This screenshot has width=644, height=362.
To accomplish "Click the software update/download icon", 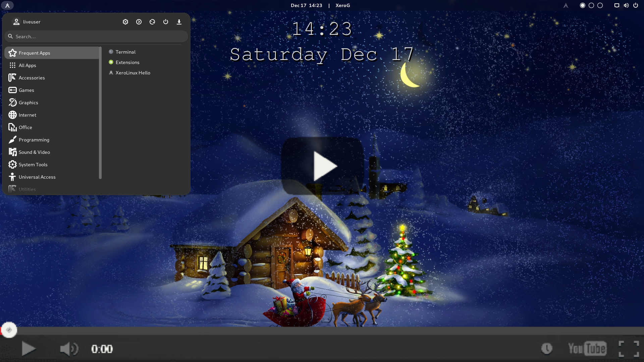I will [179, 22].
